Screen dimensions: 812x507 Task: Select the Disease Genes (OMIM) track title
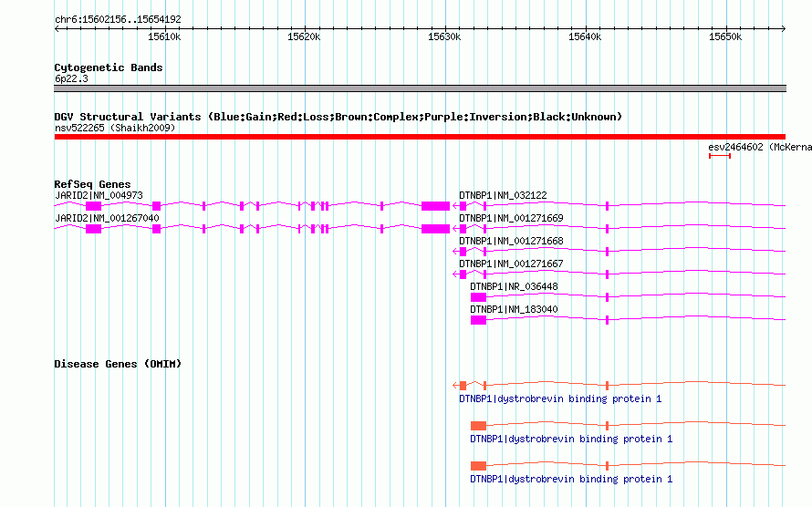(x=118, y=364)
